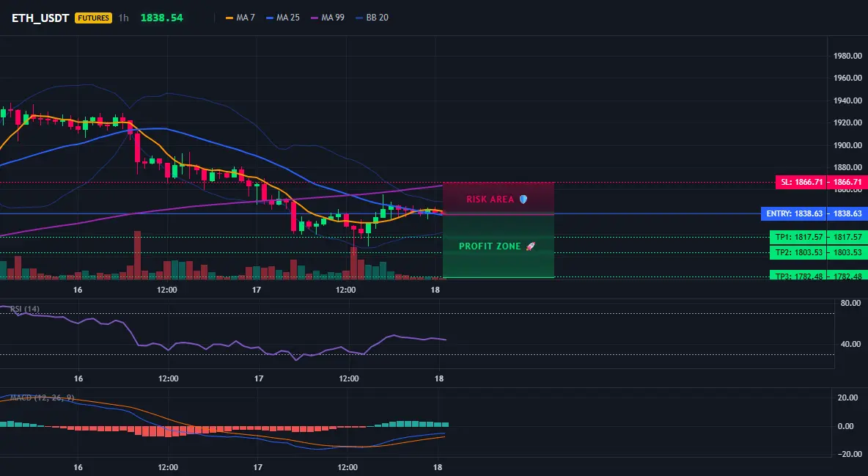Click the shield icon in RISK AREA
The image size is (868, 476).
pos(523,199)
